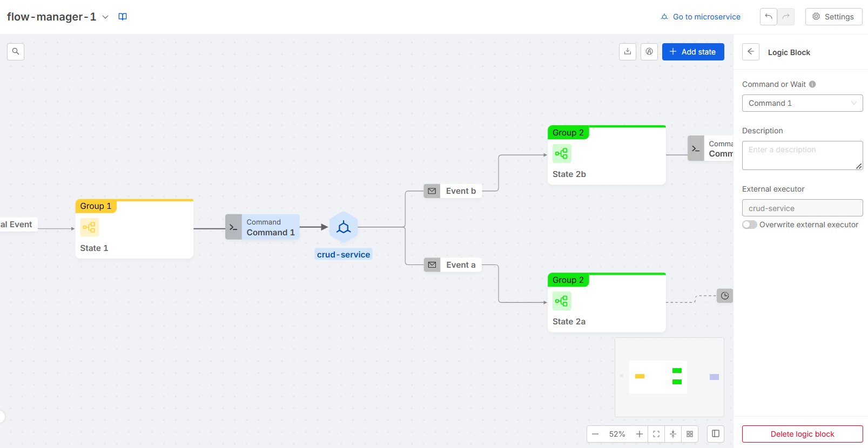Click the Description text field
The height and width of the screenshot is (448, 868).
pos(802,155)
